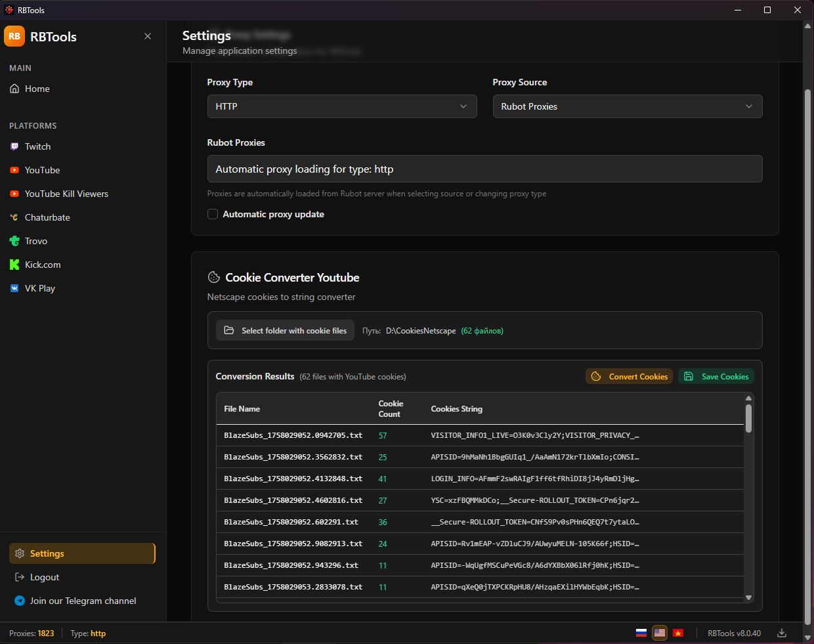The width and height of the screenshot is (814, 644).
Task: Open the Proxy Type HTTP dropdown
Action: pos(342,106)
